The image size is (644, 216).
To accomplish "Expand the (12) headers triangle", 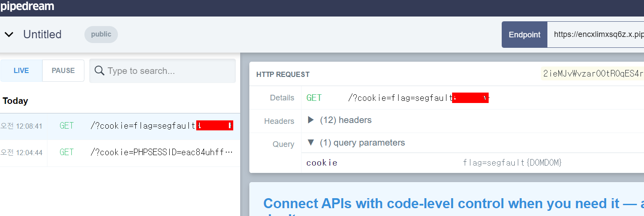I will tap(311, 120).
